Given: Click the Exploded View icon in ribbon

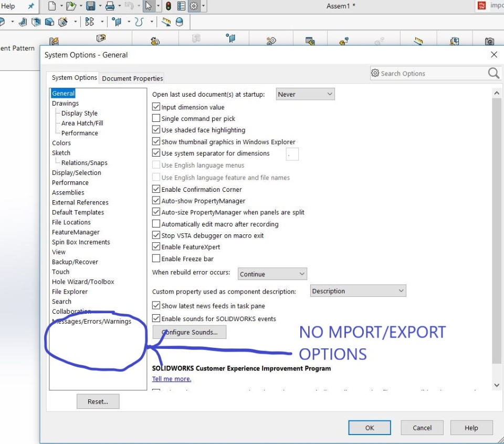Looking at the screenshot, I should [x=343, y=41].
